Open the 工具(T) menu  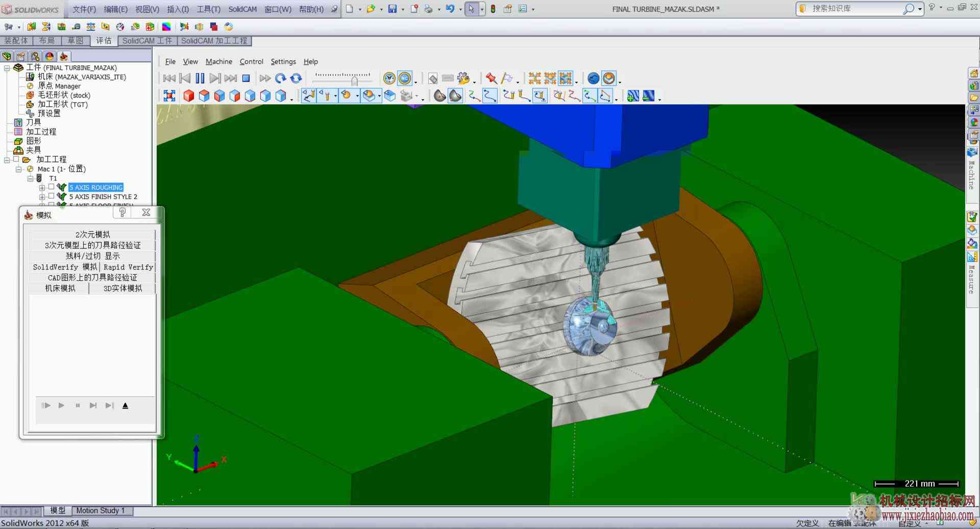tap(209, 9)
